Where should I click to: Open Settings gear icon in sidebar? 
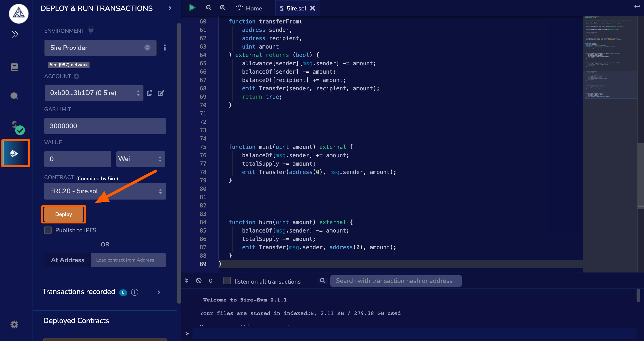14,324
